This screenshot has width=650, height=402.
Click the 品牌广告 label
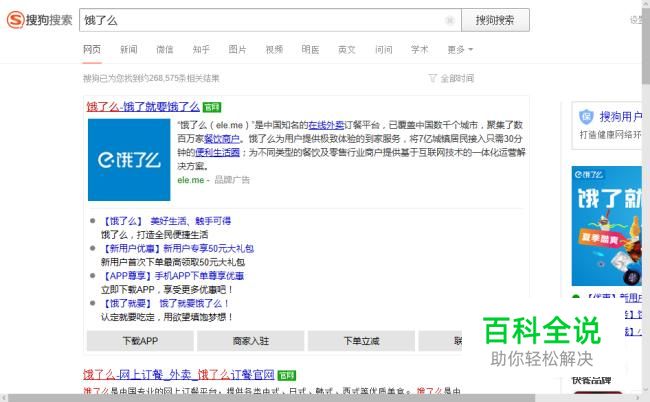232,180
